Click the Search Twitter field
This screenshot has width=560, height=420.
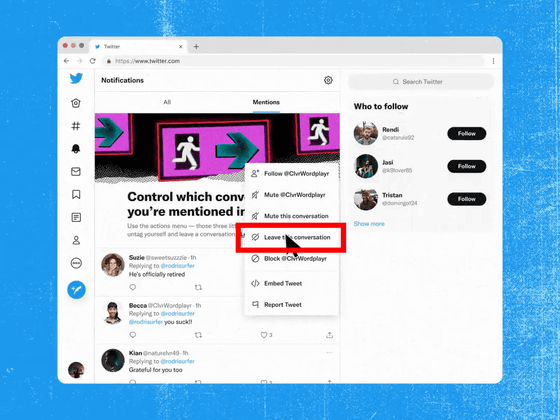point(421,82)
